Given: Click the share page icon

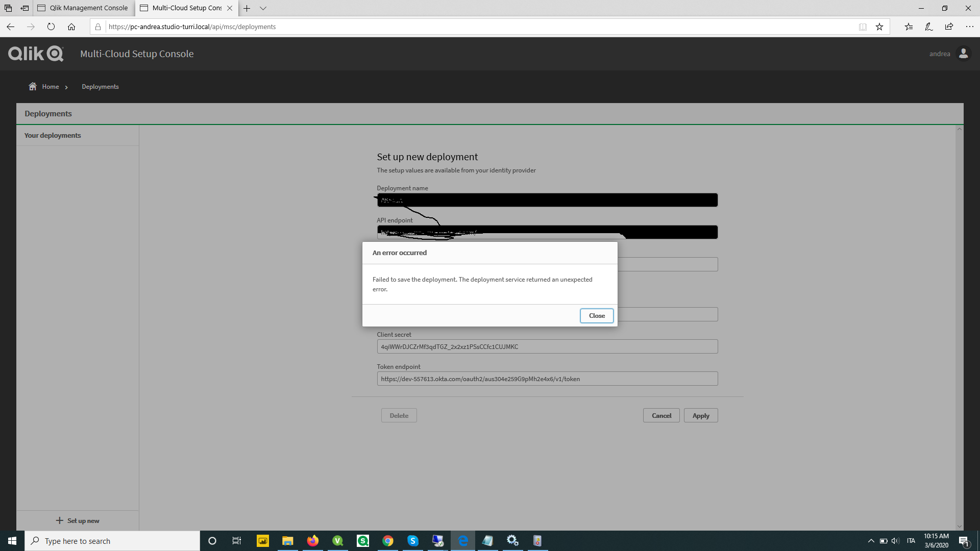Looking at the screenshot, I should click(949, 27).
